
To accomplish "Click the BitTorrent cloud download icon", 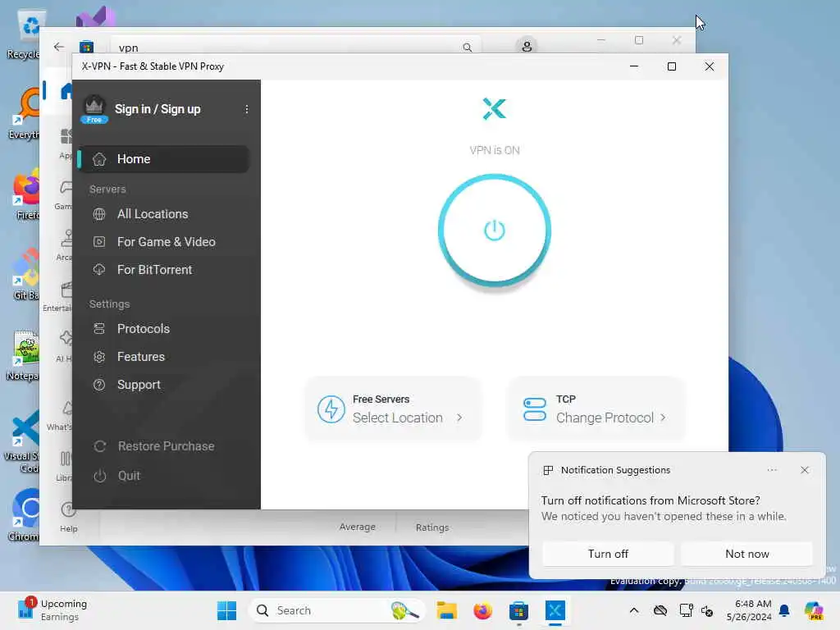I will [99, 269].
